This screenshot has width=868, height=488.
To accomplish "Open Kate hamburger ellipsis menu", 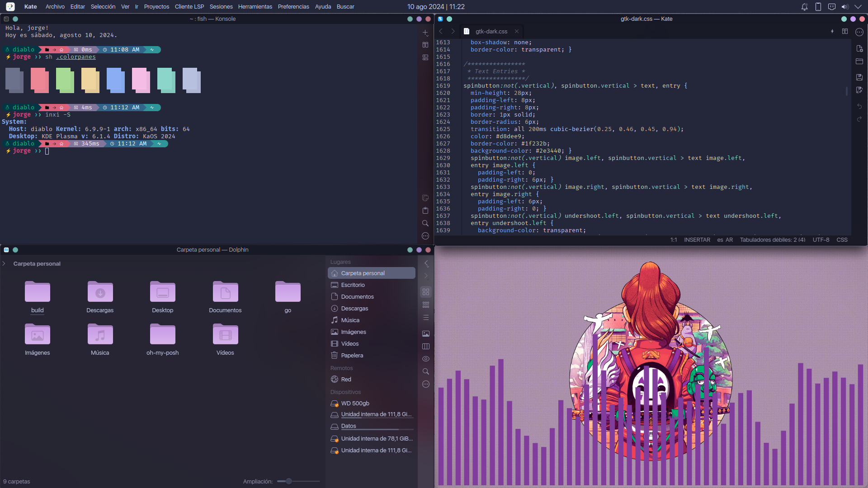I will pyautogui.click(x=859, y=32).
